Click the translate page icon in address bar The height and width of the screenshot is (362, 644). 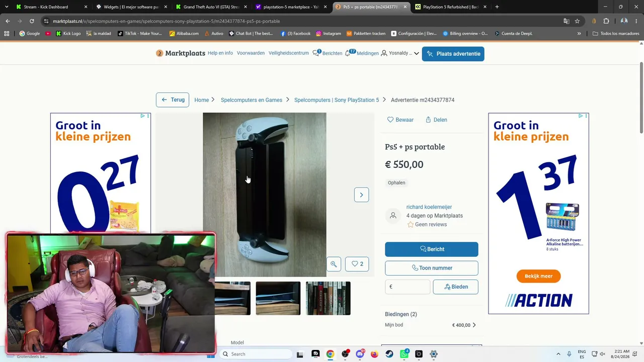click(566, 21)
